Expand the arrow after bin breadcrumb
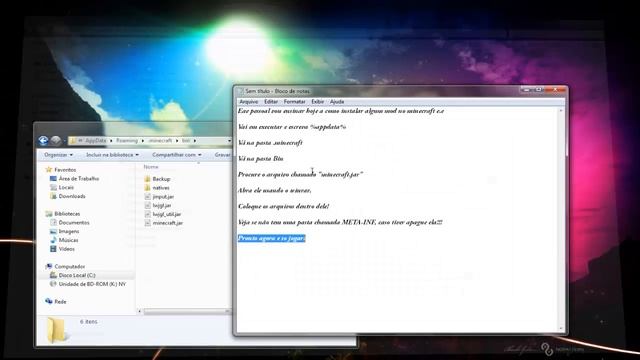Screen dimensions: 640x360 click(195, 141)
